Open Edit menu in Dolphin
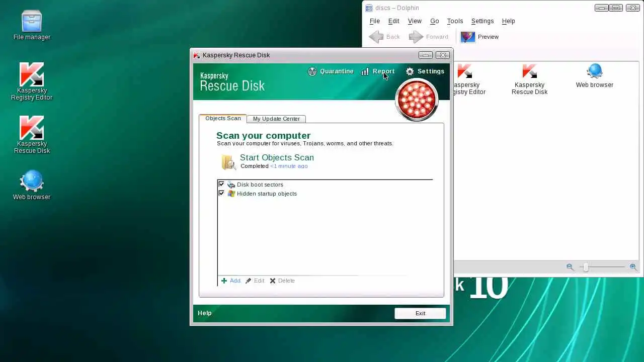The image size is (644, 362). click(x=393, y=21)
